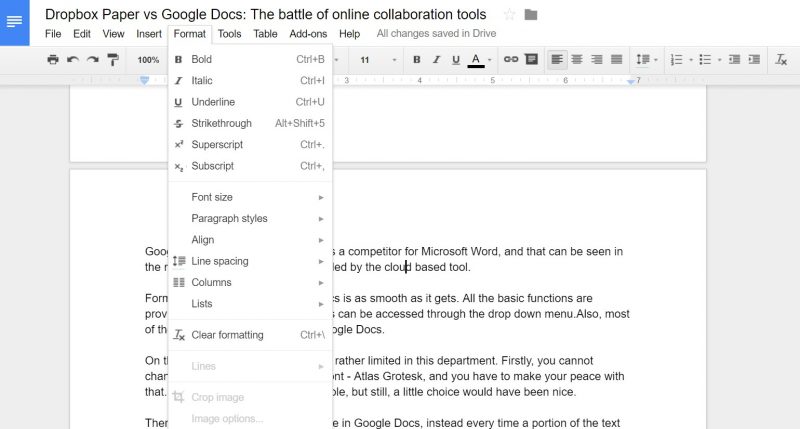Viewport: 800px width, 429px height.
Task: Expand the Line spacing submenu
Action: [x=250, y=262]
